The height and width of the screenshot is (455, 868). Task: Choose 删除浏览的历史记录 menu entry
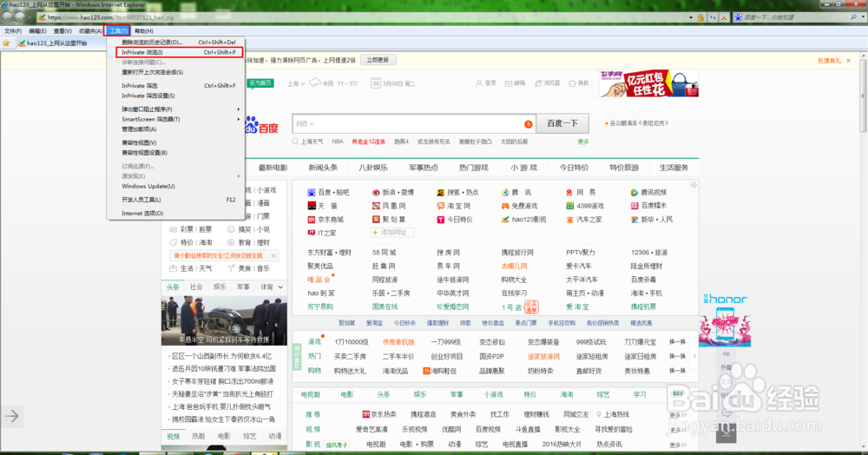pos(176,42)
